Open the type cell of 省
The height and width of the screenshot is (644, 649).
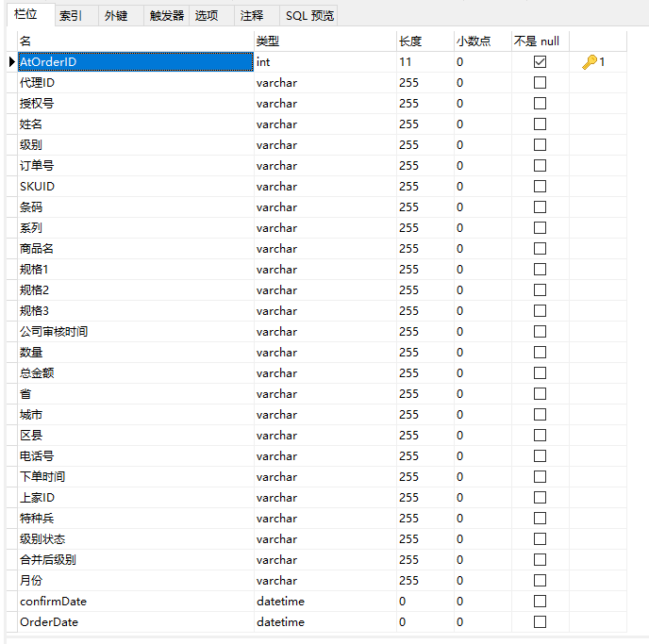click(324, 394)
